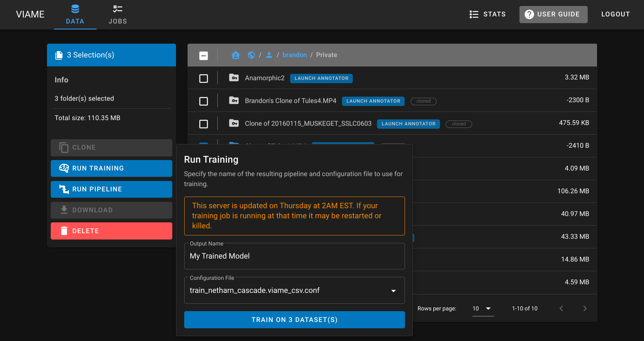Click cloned chip on Brandon's Clone row
644x341 pixels.
[424, 101]
